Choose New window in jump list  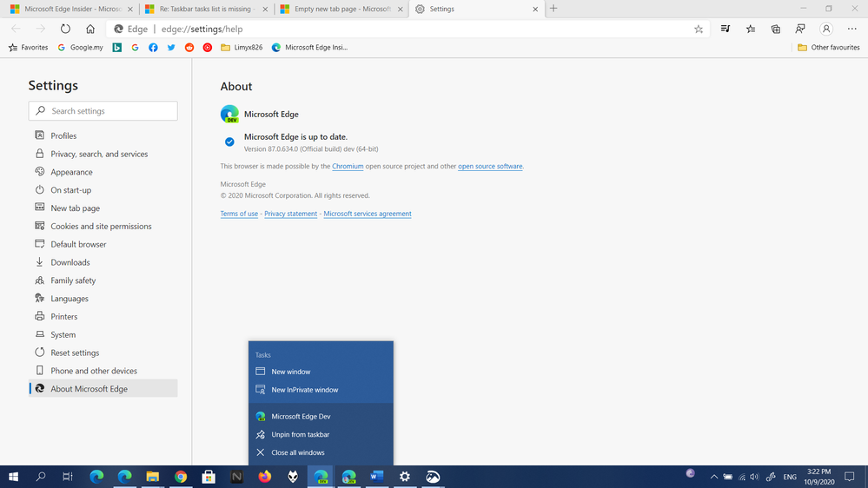coord(321,372)
